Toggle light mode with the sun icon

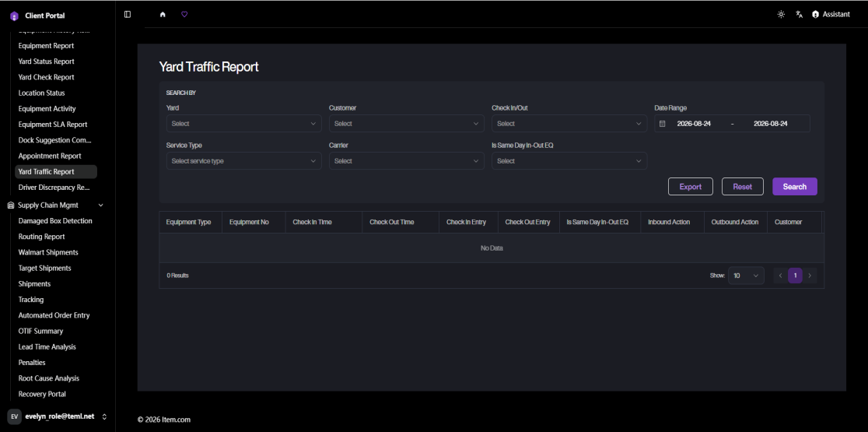(x=781, y=14)
